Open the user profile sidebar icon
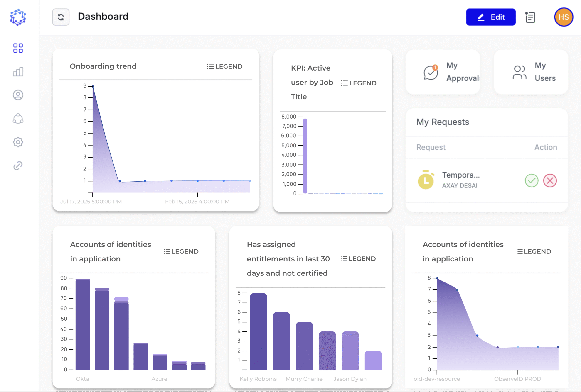 tap(18, 95)
